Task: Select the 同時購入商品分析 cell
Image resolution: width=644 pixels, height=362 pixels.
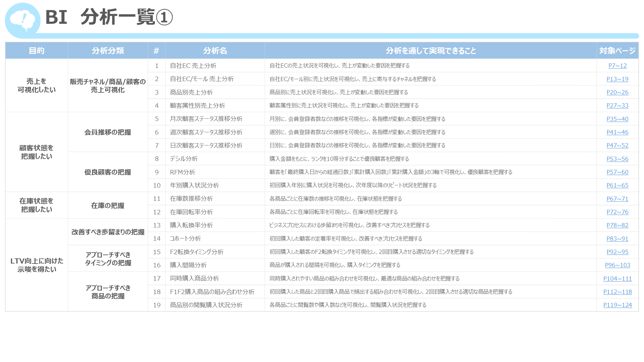Action: (x=215, y=278)
